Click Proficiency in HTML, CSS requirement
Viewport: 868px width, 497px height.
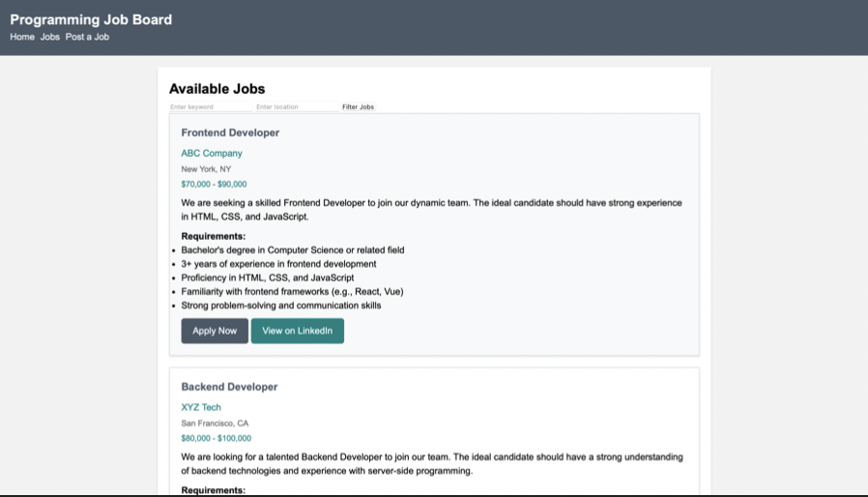[x=268, y=278]
